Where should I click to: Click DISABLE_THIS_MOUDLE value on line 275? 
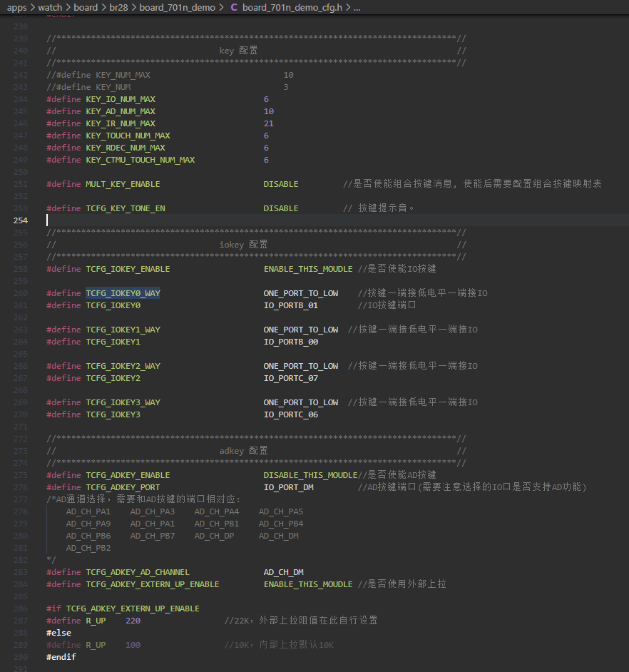[310, 475]
